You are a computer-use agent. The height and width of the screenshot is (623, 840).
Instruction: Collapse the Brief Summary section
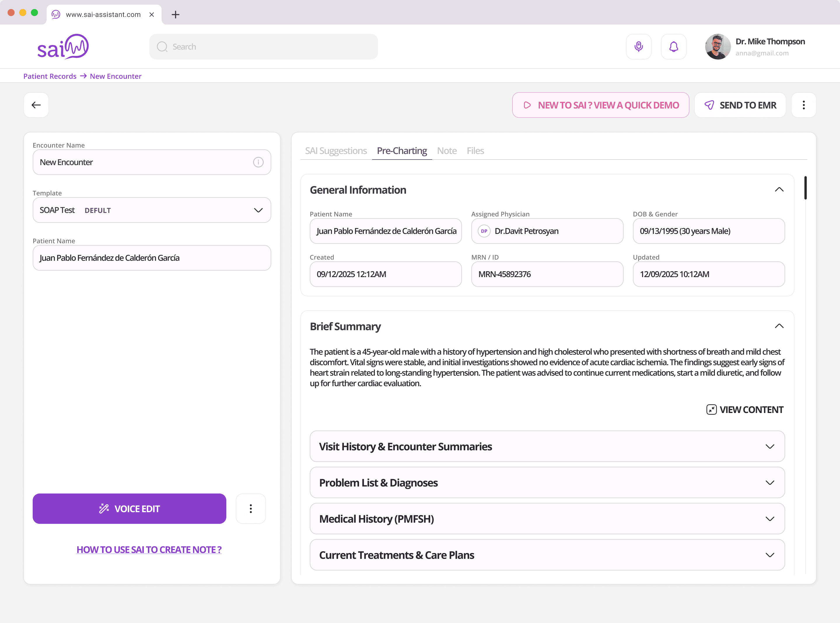click(779, 326)
